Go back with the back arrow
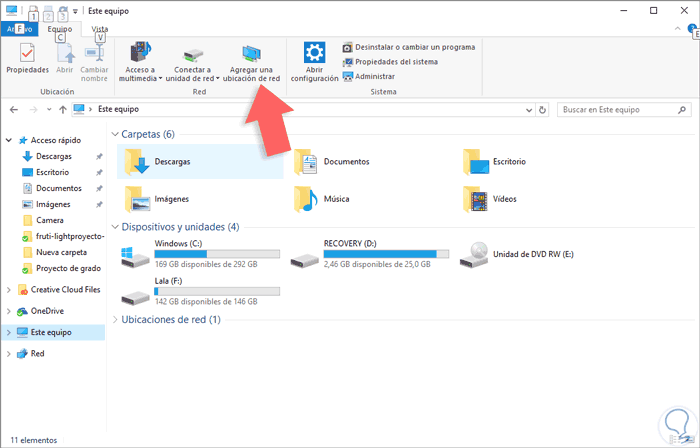This screenshot has height=448, width=700. tap(14, 109)
